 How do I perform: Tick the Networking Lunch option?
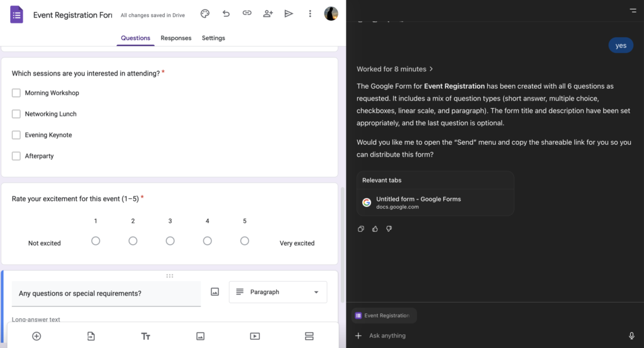(16, 114)
